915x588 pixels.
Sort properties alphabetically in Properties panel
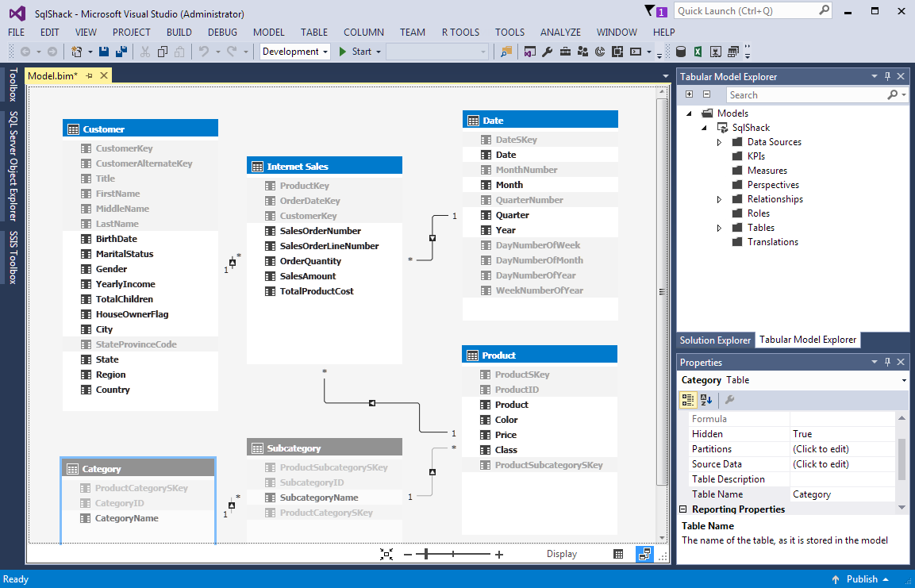(x=706, y=400)
